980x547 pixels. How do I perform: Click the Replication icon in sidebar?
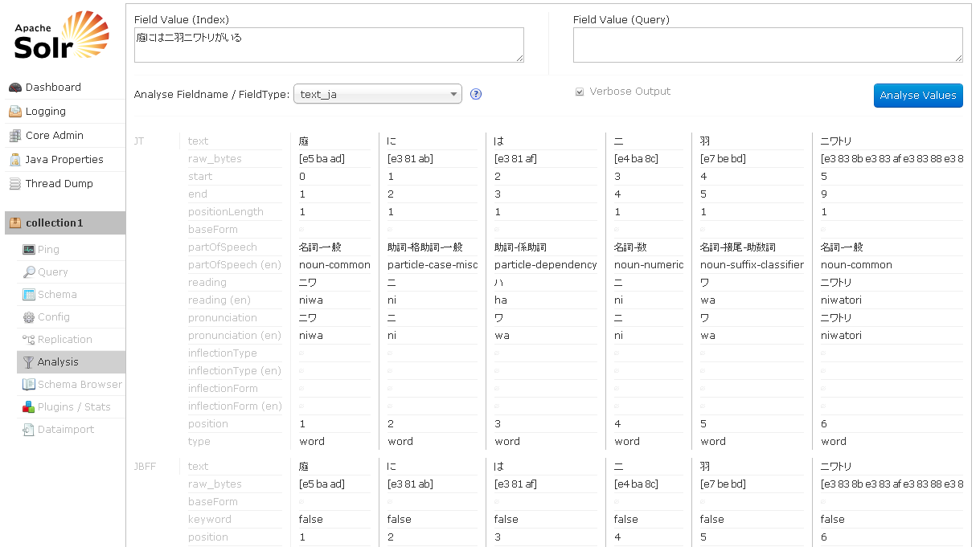pos(29,340)
